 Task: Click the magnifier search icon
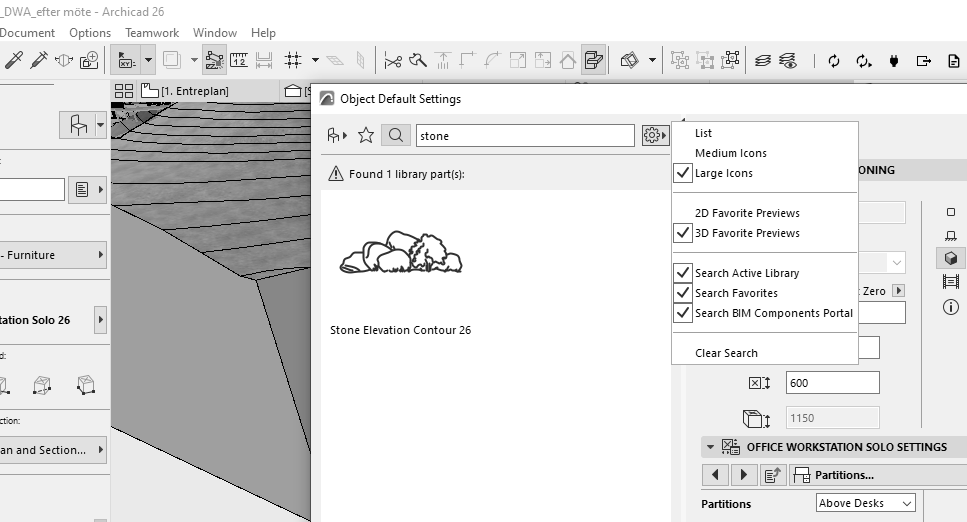[396, 135]
